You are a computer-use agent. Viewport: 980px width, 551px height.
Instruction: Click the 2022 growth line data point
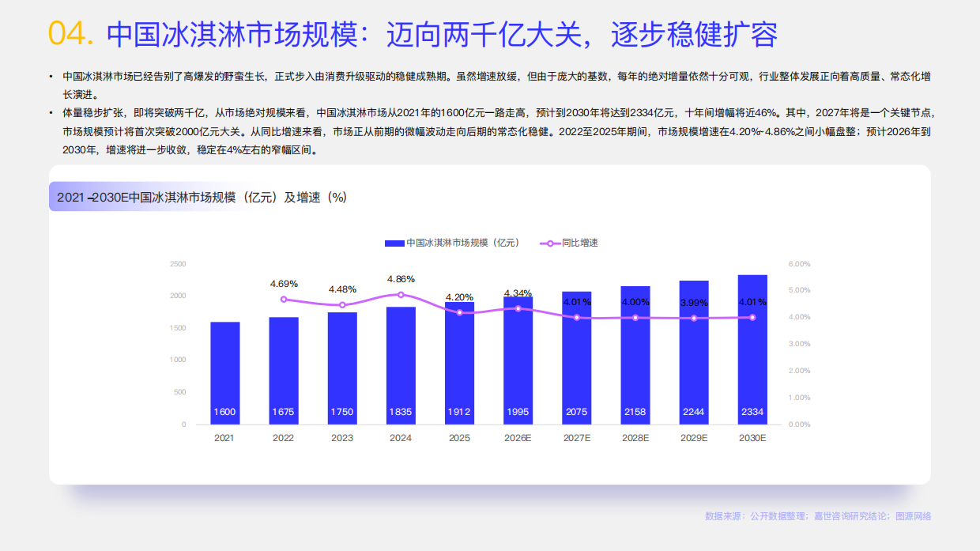pos(284,300)
